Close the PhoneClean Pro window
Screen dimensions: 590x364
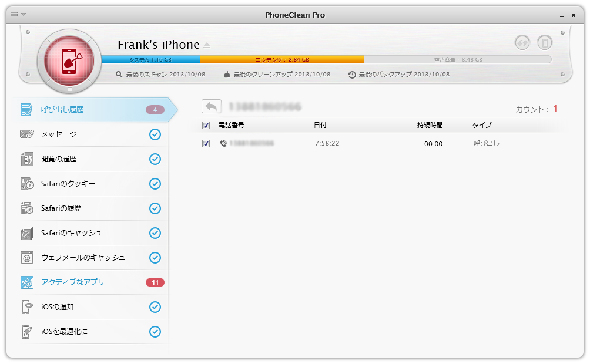pos(574,15)
